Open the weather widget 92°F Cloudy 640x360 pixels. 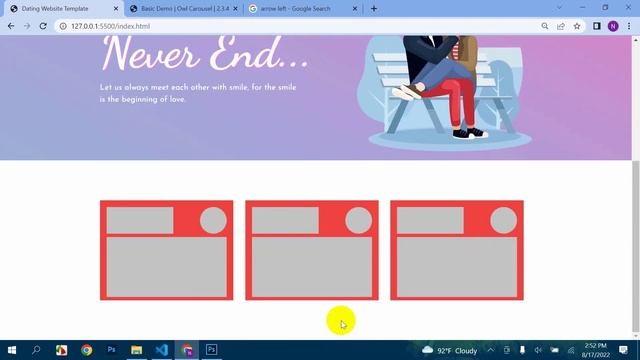[x=449, y=350]
